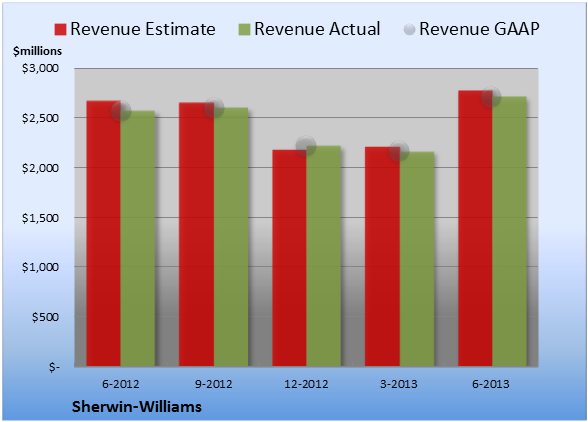588x422 pixels.
Task: Click the GAAP marker above 6-2013
Action: tap(491, 97)
